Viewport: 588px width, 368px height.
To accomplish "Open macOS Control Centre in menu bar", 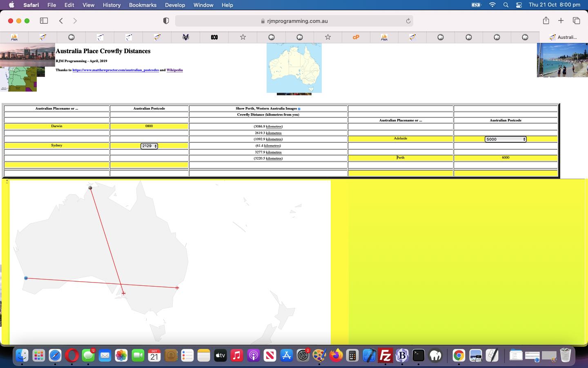I will click(x=519, y=5).
